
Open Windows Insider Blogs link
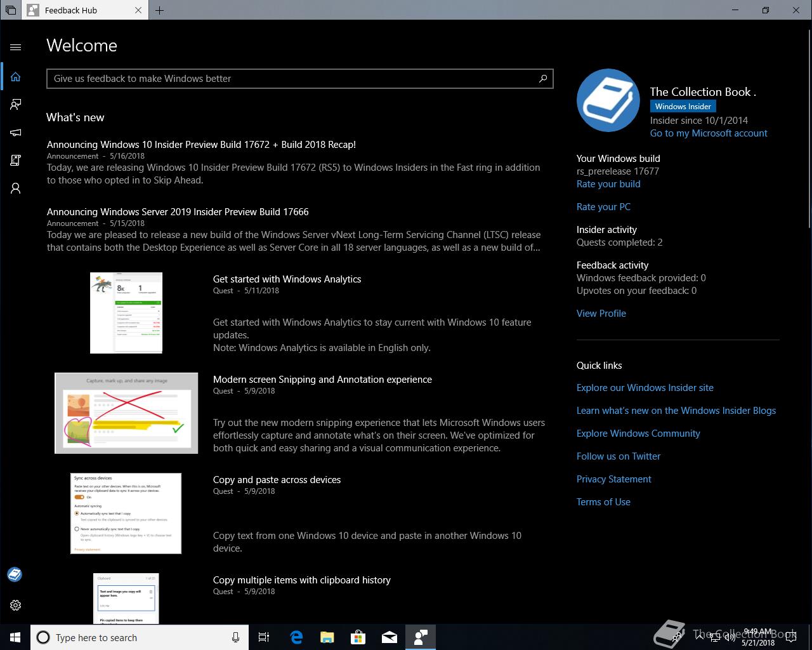click(676, 411)
